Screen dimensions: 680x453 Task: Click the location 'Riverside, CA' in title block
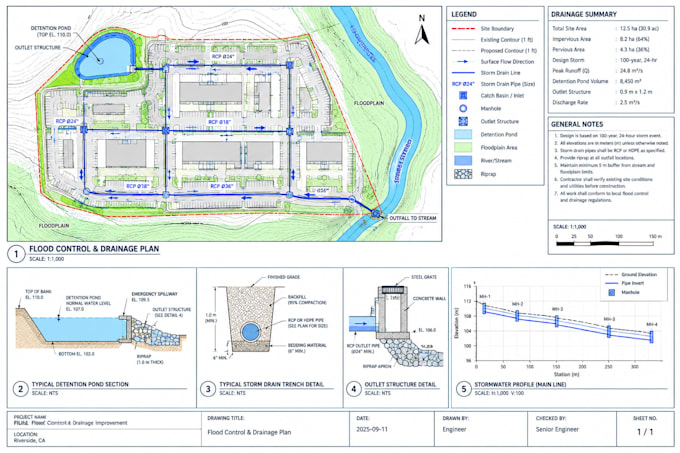click(31, 440)
